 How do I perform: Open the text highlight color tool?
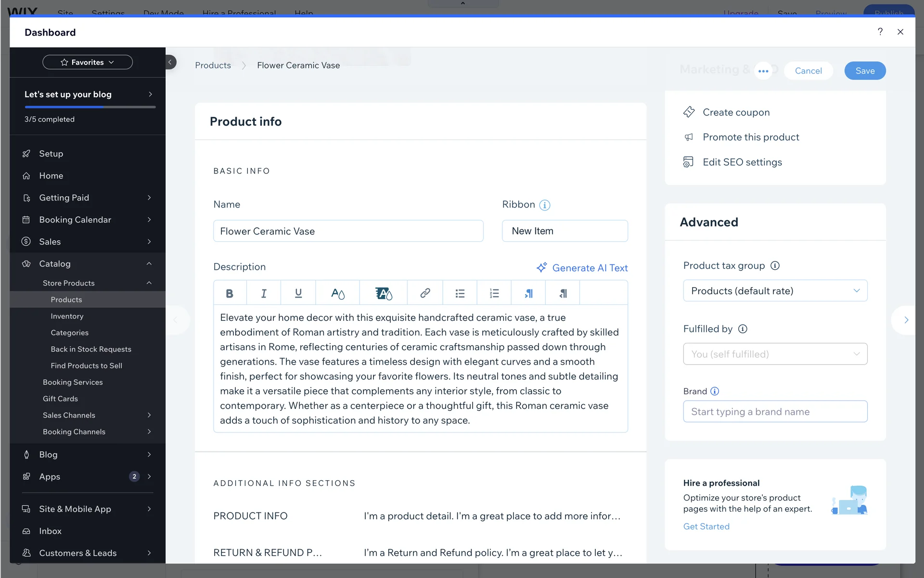point(384,293)
